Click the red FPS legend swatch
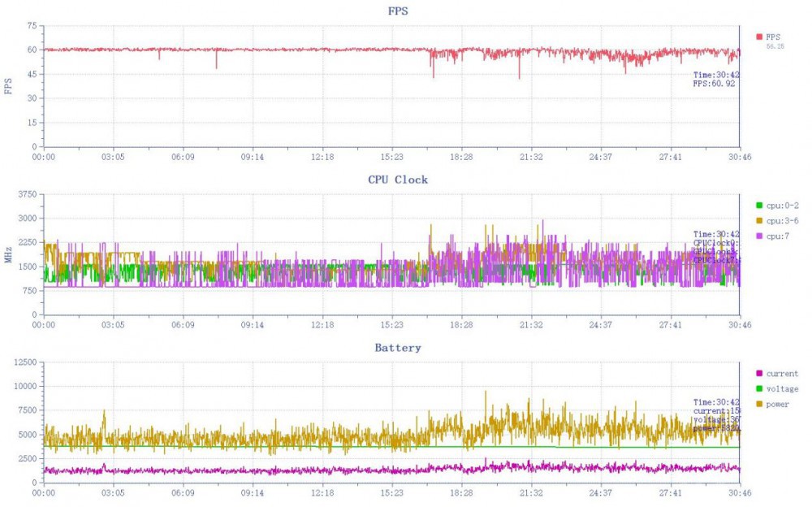This screenshot has width=812, height=507. tap(759, 37)
